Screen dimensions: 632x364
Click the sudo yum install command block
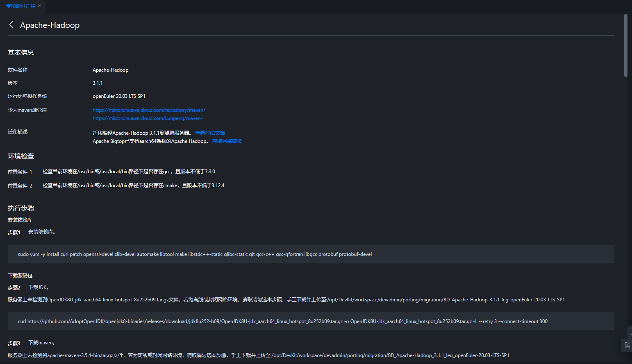pyautogui.click(x=311, y=254)
